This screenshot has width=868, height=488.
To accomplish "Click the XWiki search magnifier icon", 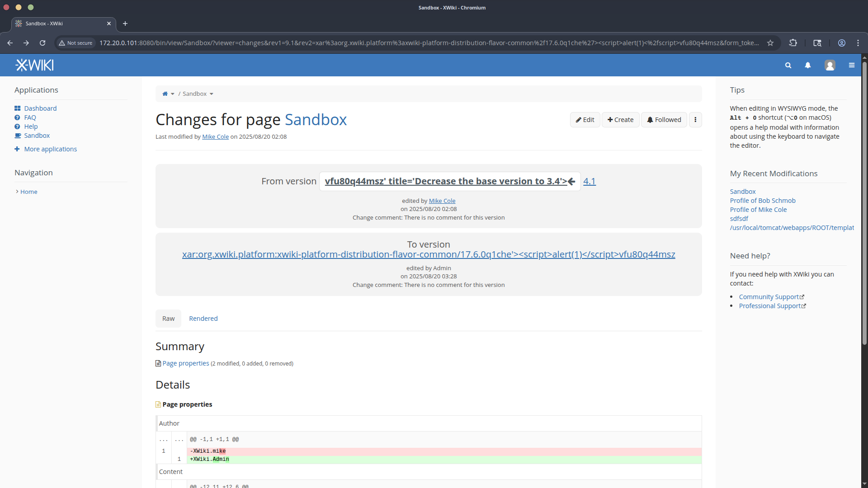I will (x=788, y=66).
